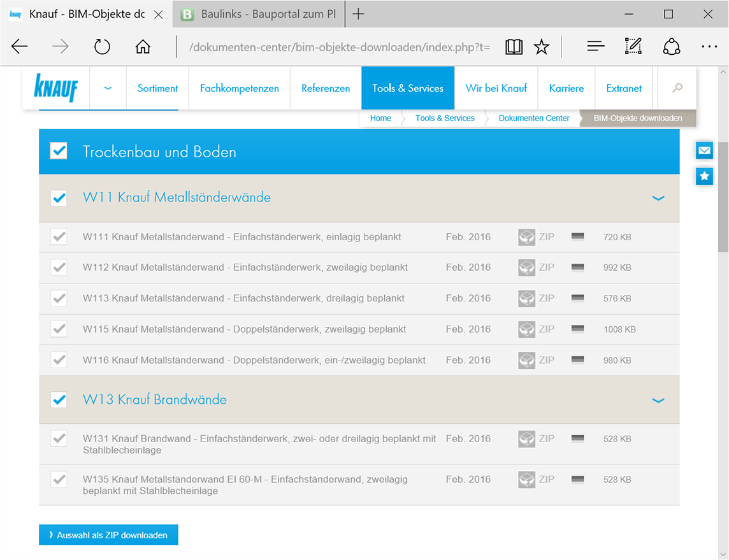Open the Sortiment menu

coord(157,88)
